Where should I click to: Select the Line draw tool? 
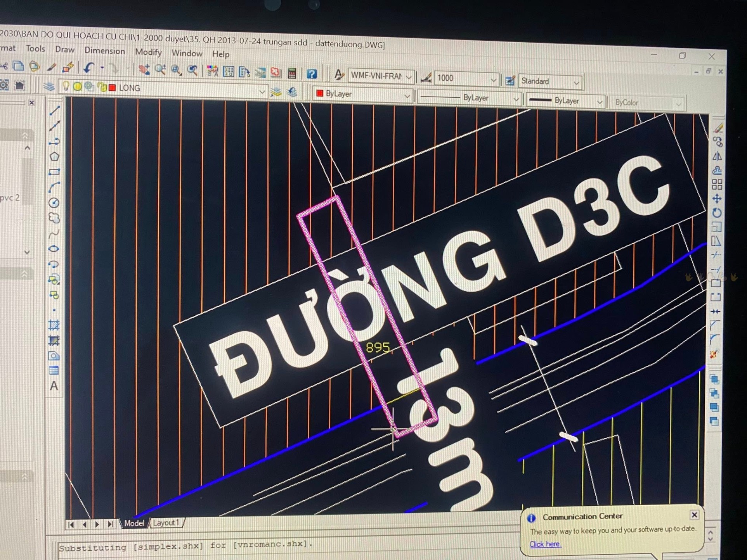click(55, 111)
